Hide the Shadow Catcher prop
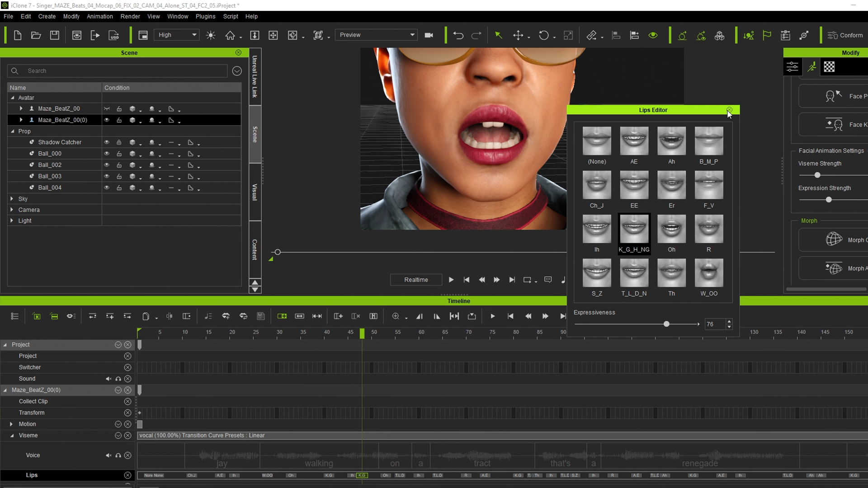Viewport: 868px width, 488px height. pos(107,142)
